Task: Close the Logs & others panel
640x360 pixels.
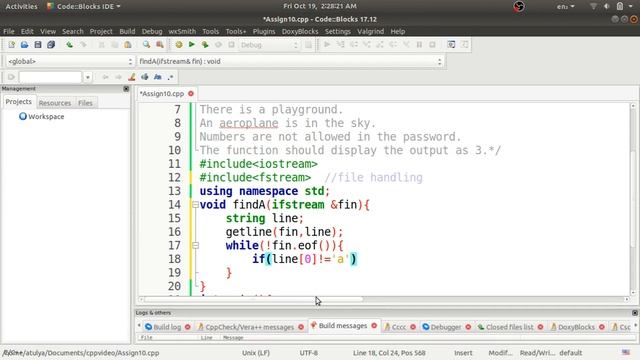Action: tap(635, 313)
